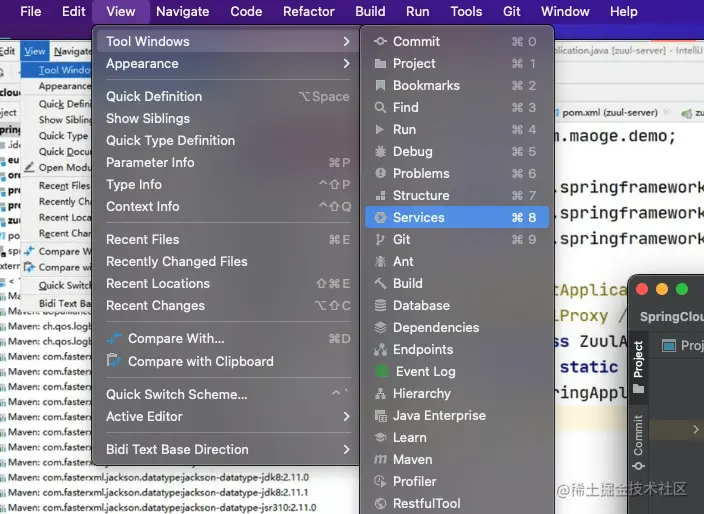
Task: Click the Run play triangle icon
Action: point(380,129)
